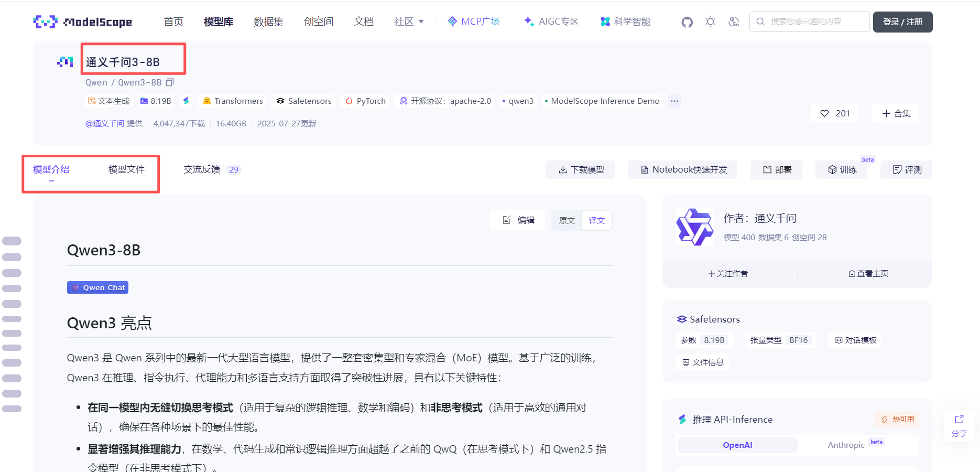Open Notebook快速开发 via its document icon
980x472 pixels.
point(645,169)
